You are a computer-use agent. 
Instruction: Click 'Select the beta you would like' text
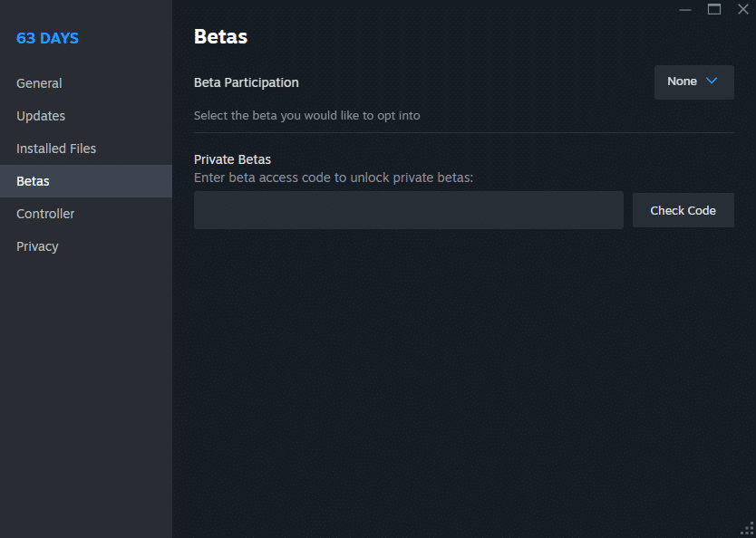[307, 116]
